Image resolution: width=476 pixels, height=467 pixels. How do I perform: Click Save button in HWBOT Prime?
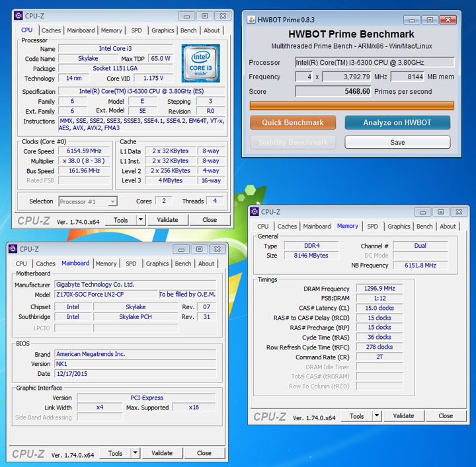397,142
